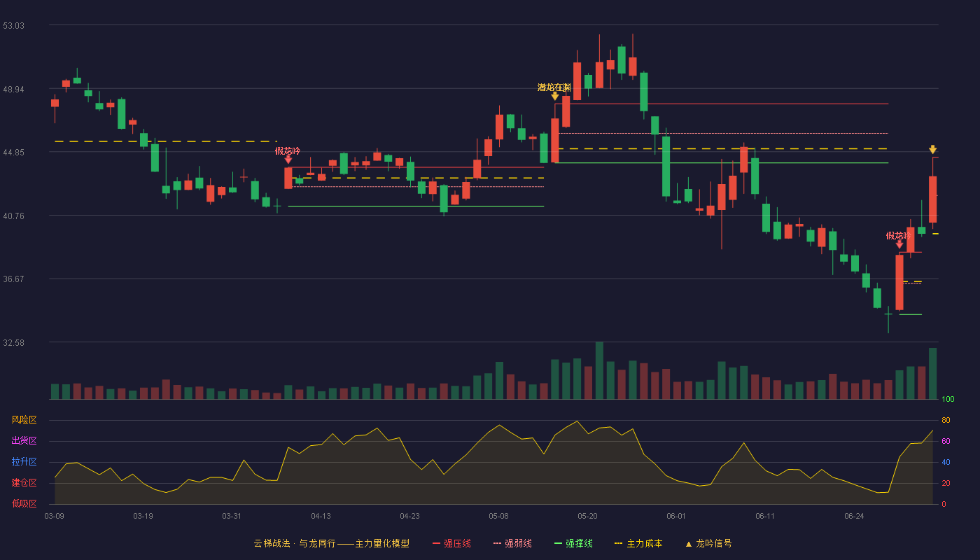Click the chart title 云梯战法 · 与龙同行
980x560 pixels.
tap(295, 543)
